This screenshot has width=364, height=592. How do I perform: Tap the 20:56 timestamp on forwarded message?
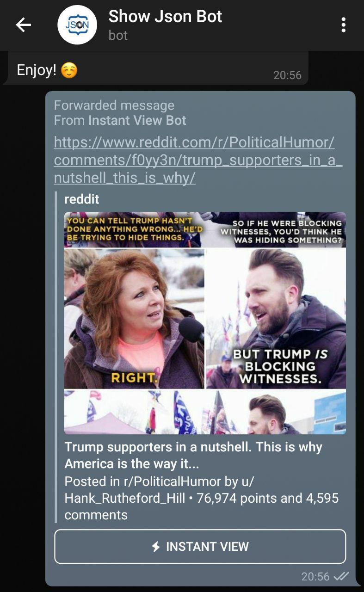[x=315, y=576]
